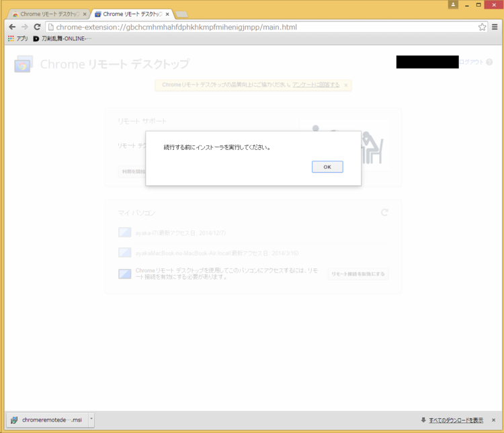
Task: Click the Chrome user profile button in title bar
Action: (x=453, y=5)
